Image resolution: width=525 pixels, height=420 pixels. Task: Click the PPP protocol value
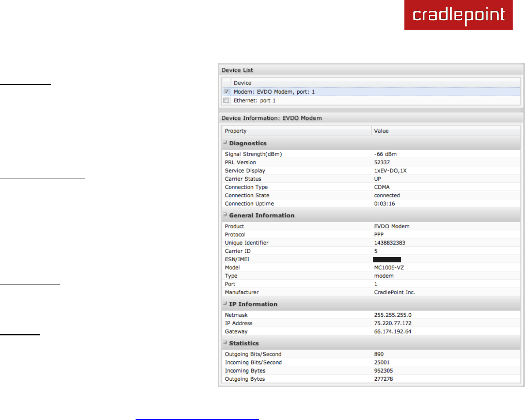coord(379,234)
